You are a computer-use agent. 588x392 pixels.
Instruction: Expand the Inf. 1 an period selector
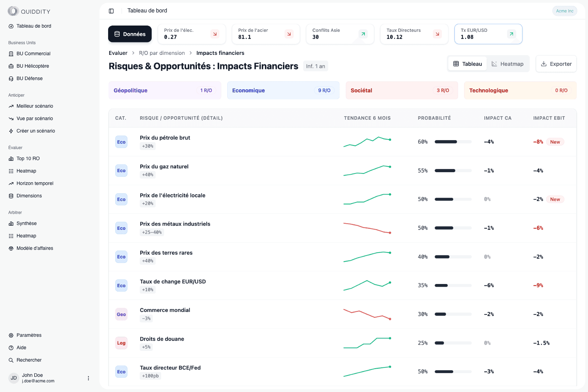[315, 66]
